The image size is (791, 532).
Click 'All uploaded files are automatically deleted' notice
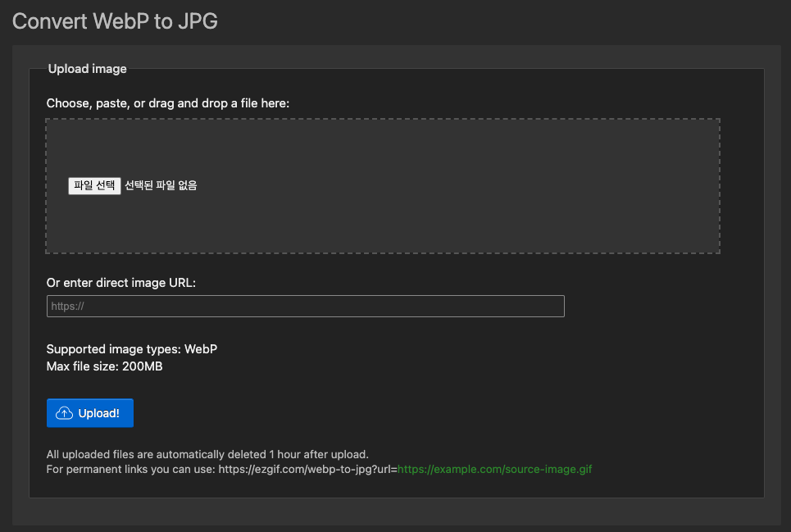(207, 454)
